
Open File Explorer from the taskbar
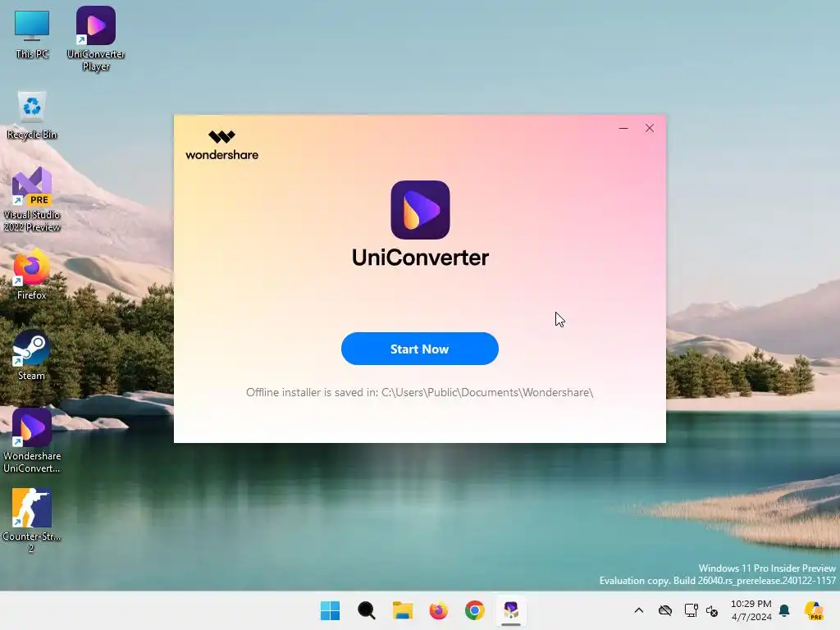pos(402,610)
